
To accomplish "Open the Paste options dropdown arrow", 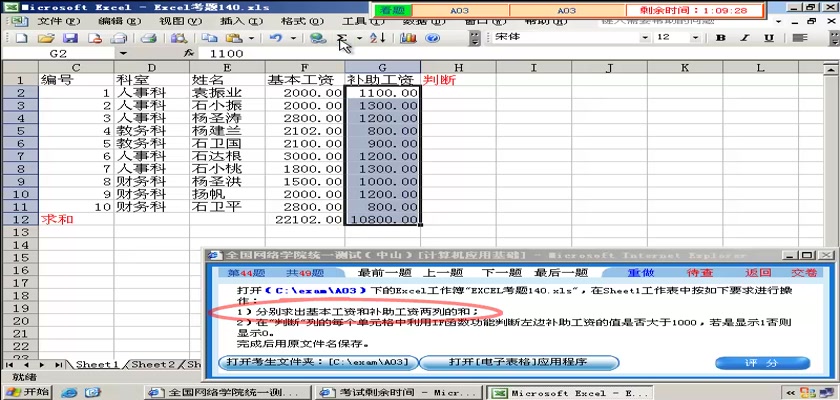I will 251,38.
